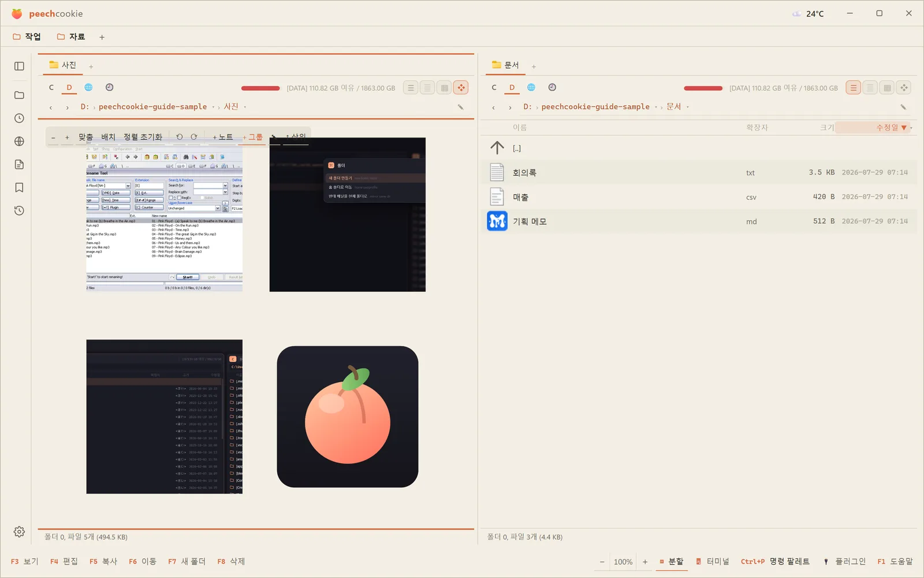924x578 pixels.
Task: Switch right pane to canvas view
Action: pyautogui.click(x=904, y=88)
